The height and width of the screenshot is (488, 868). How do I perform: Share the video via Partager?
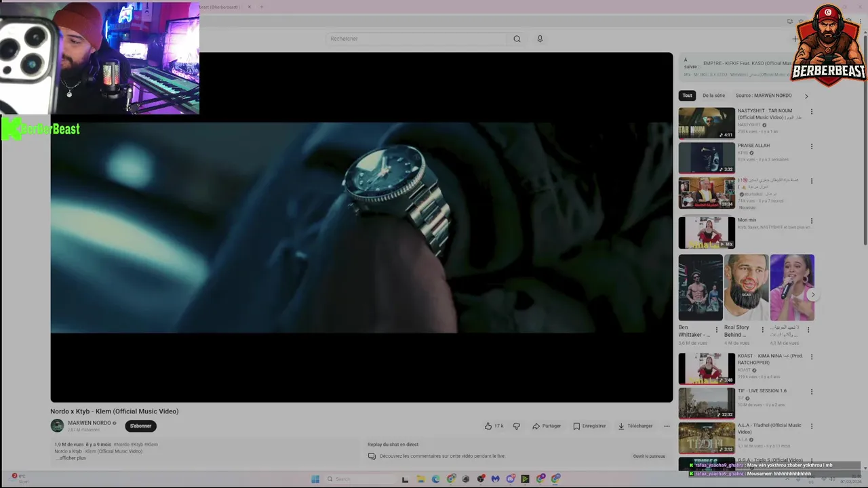coord(547,426)
